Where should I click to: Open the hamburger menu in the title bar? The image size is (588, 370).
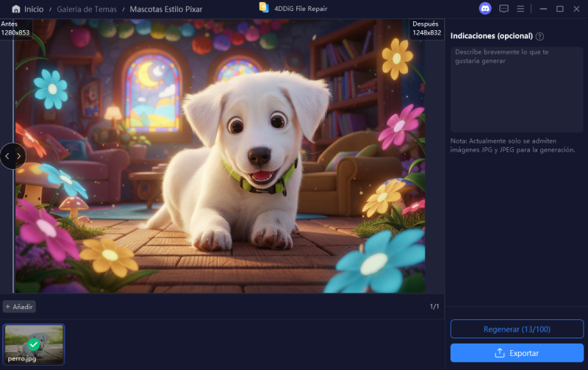tap(520, 9)
